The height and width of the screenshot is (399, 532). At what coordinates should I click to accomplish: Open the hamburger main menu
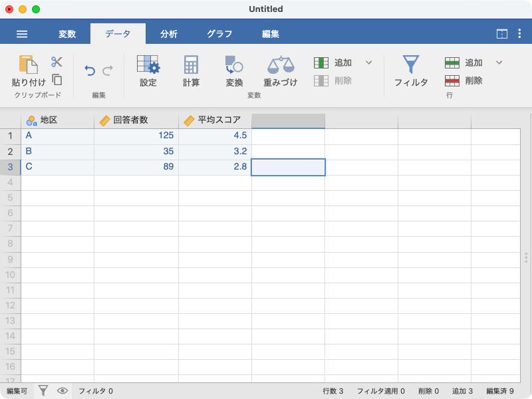(22, 34)
